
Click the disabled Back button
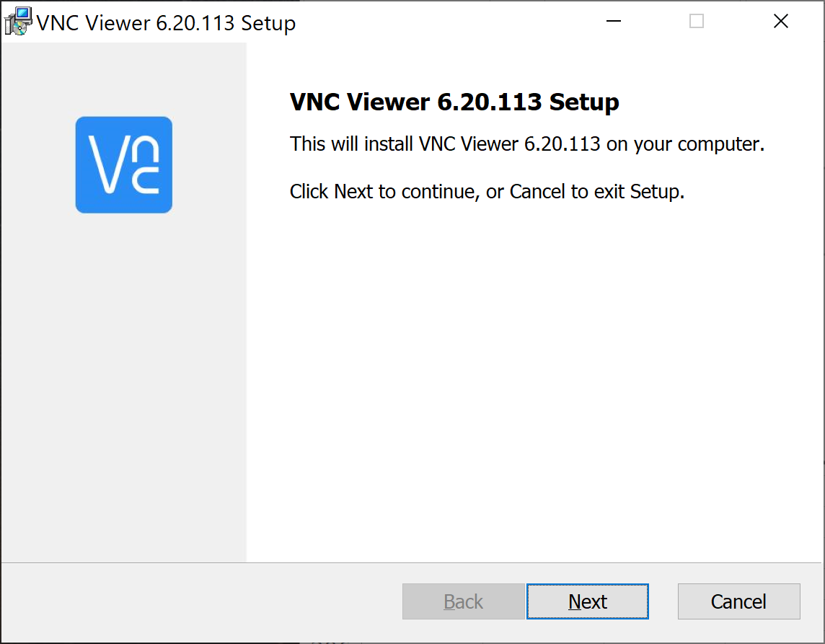463,601
